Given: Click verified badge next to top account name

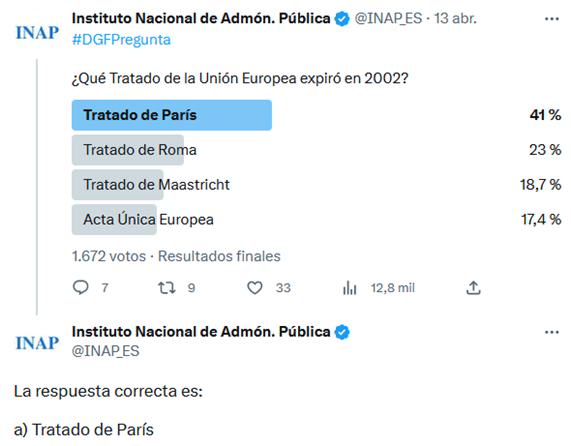Looking at the screenshot, I should (x=342, y=19).
